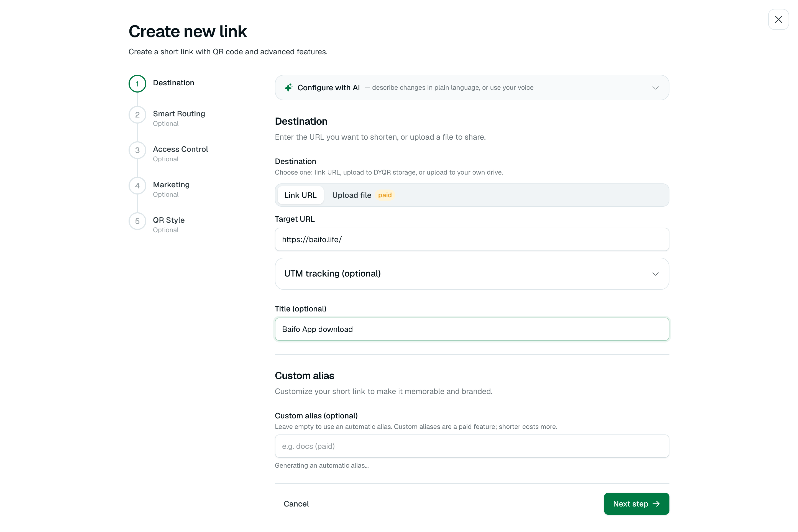Focus the Target URL input field

[472, 239]
